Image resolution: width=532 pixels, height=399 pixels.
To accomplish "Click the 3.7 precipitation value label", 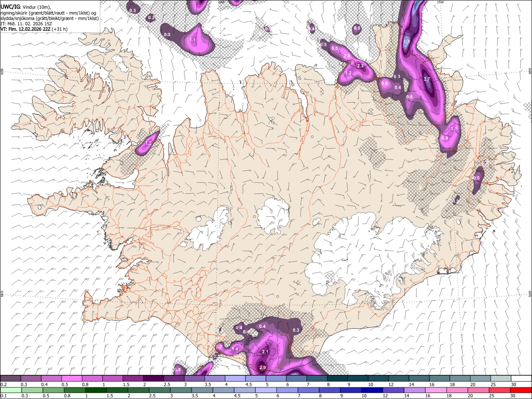I will (x=426, y=79).
